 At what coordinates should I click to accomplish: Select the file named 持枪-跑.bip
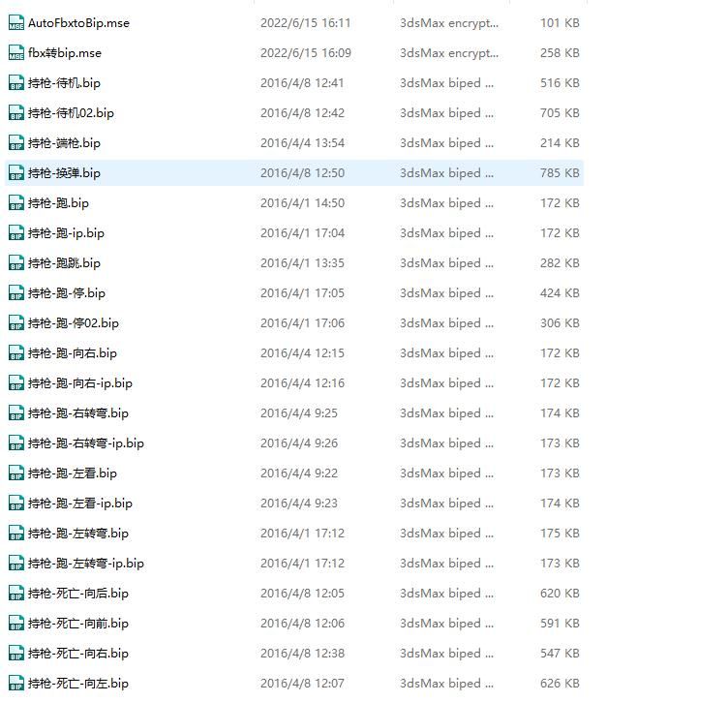coord(58,203)
